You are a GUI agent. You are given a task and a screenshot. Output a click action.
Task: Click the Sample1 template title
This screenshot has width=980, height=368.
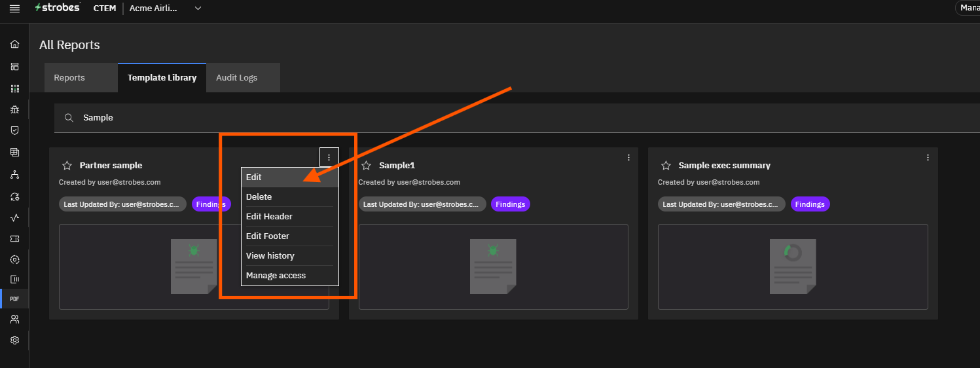tap(397, 166)
